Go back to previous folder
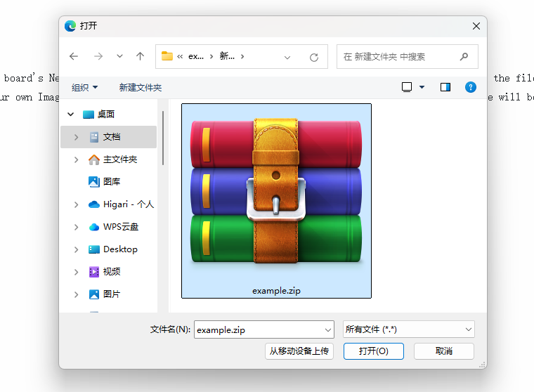This screenshot has height=392, width=534. pyautogui.click(x=74, y=56)
